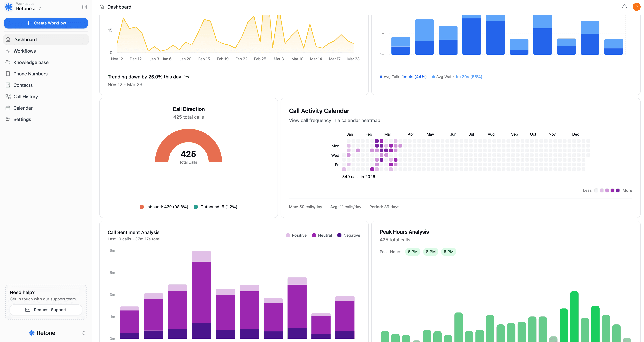
Task: Open the Settings page
Action: coord(22,119)
